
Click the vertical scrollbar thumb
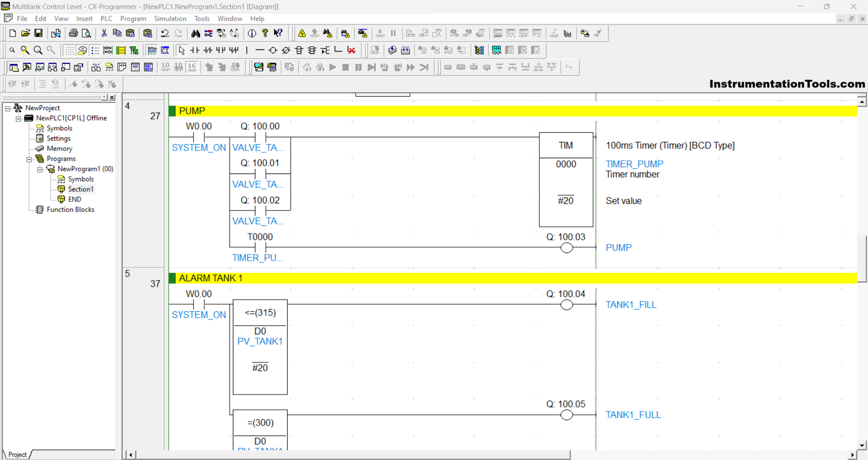pos(862,258)
